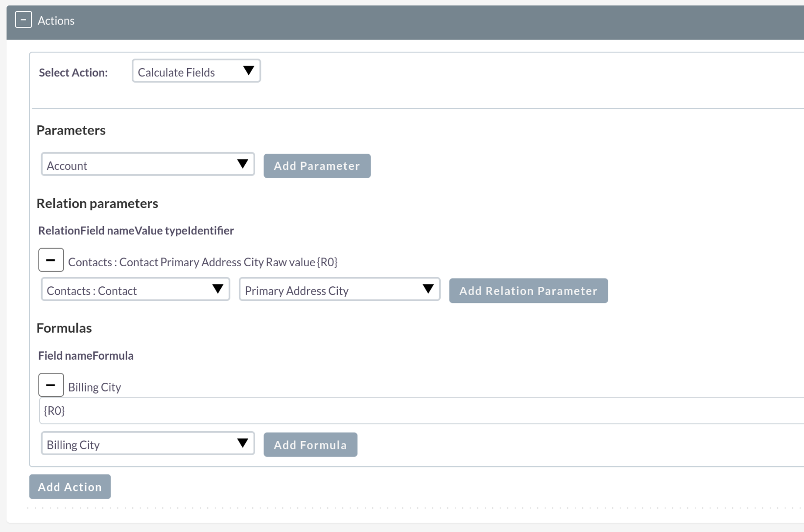Focus the {R0} formula text field

[x=421, y=411]
